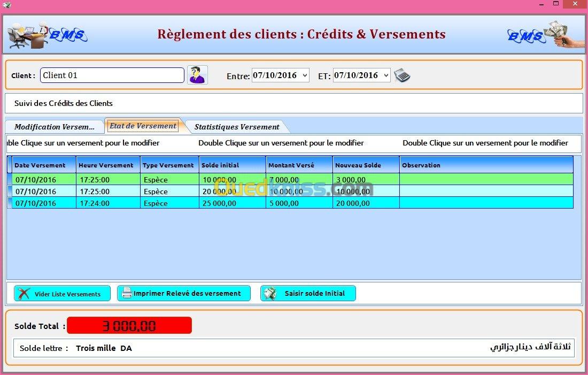The width and height of the screenshot is (588, 375).
Task: Sort by the Montant Versé column header
Action: coord(299,165)
